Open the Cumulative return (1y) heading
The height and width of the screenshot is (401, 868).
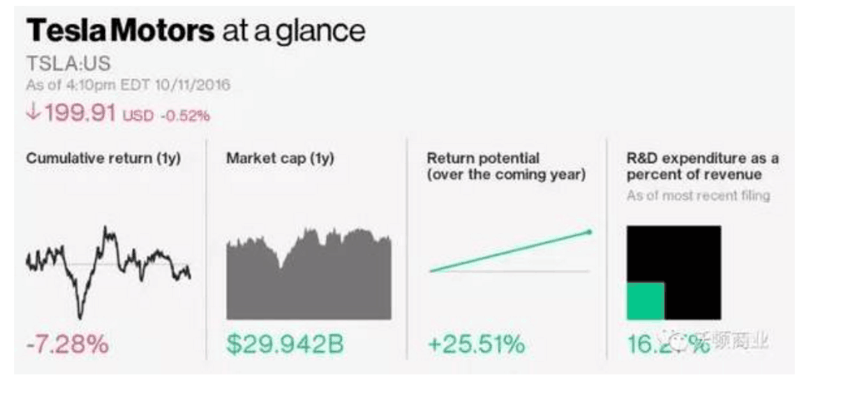(103, 158)
